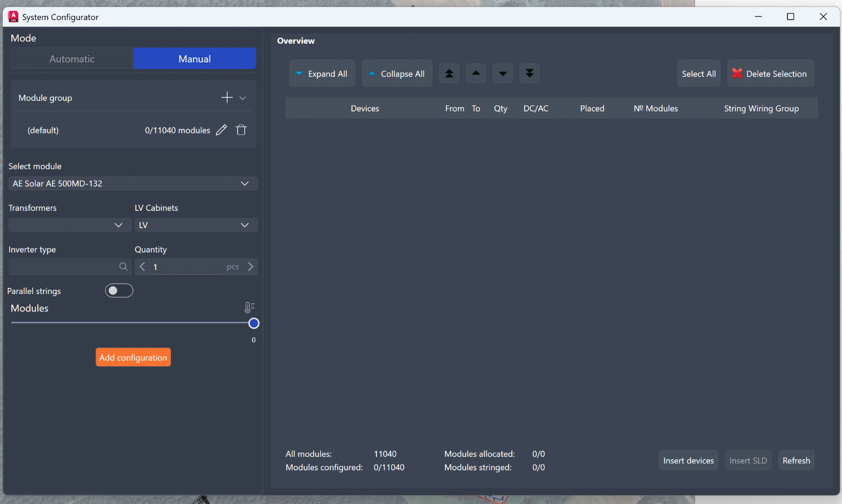
Task: Move selection to bottom icon
Action: [x=529, y=74]
